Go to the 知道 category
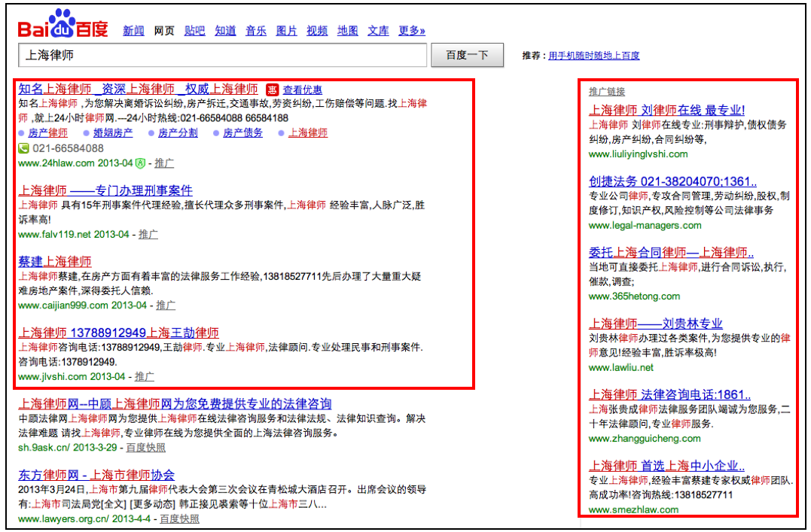Screen dimensions: 811x532 click(225, 31)
